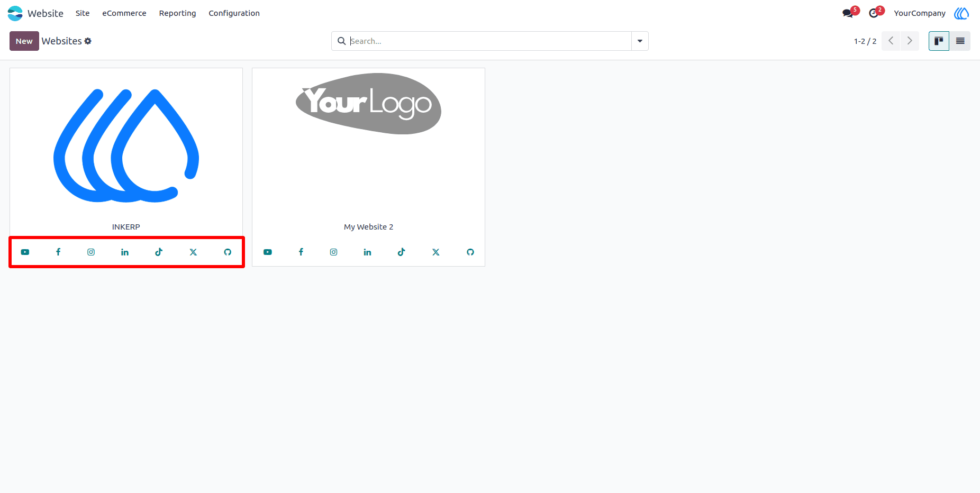Viewport: 980px width, 493px height.
Task: Open the INKERP website logo thumbnail
Action: (126, 145)
